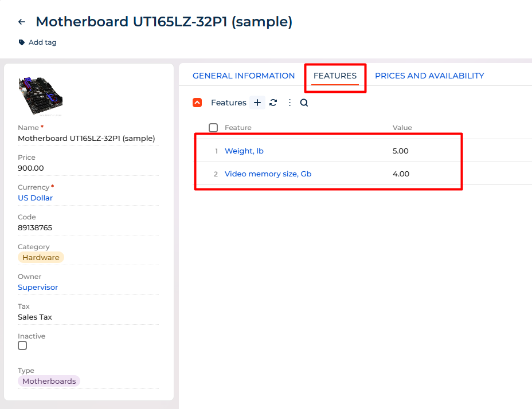Screen dimensions: 532x409
Task: Search within the Features list
Action: [x=304, y=103]
